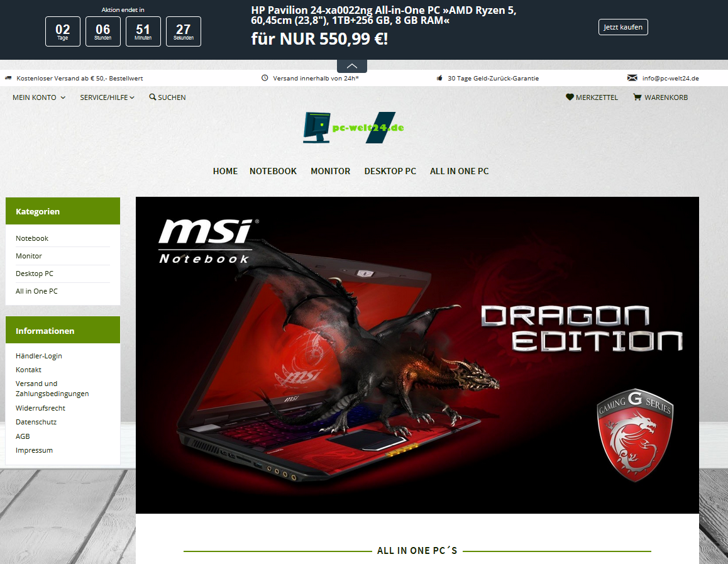Click the 550,99 € promo price text
This screenshot has height=564, width=728.
(x=319, y=38)
